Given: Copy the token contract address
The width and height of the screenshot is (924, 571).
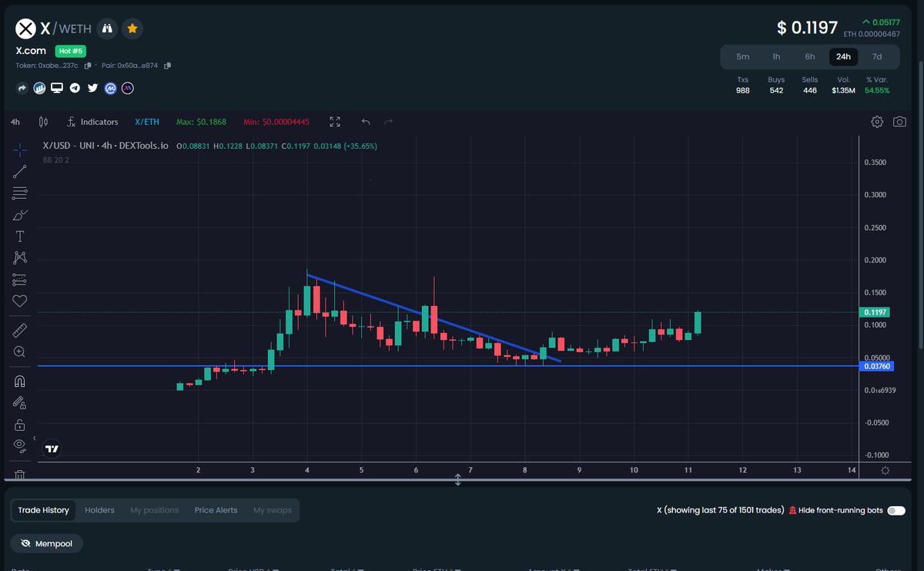Looking at the screenshot, I should [x=88, y=65].
